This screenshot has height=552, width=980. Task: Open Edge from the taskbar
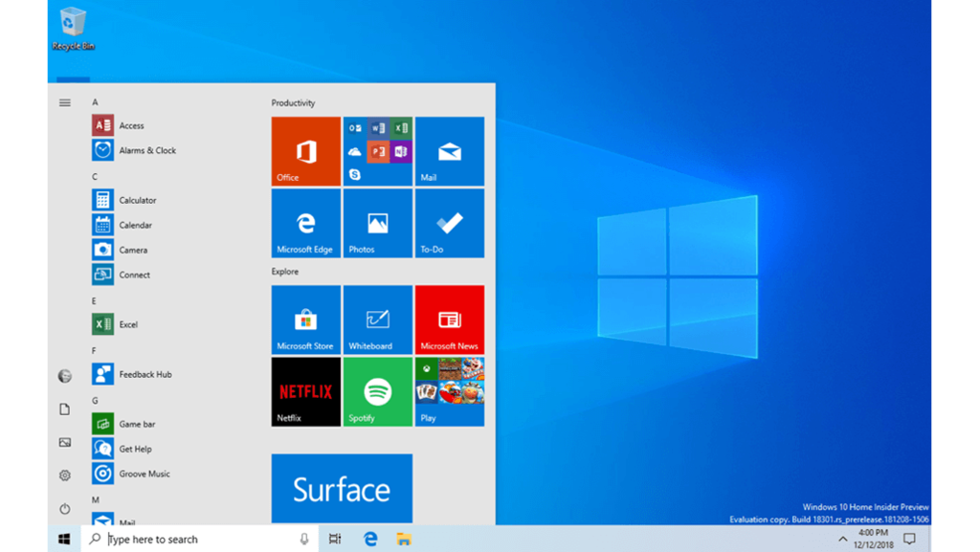coord(370,539)
